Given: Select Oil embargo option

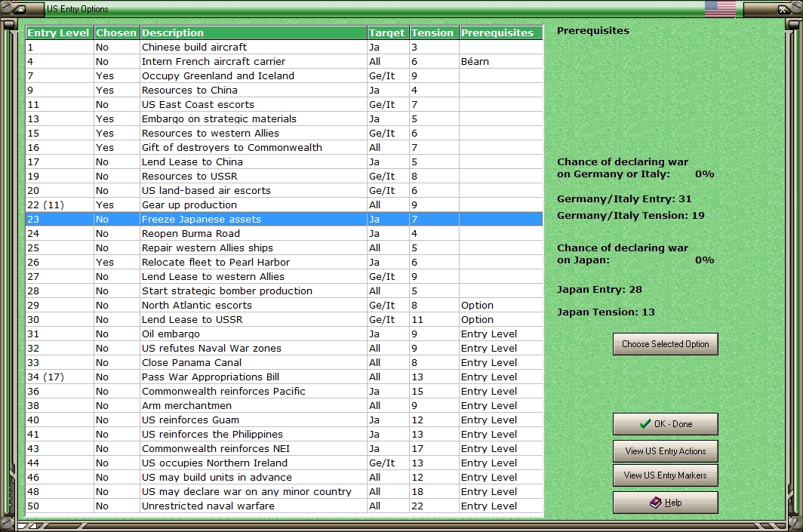Looking at the screenshot, I should 285,334.
